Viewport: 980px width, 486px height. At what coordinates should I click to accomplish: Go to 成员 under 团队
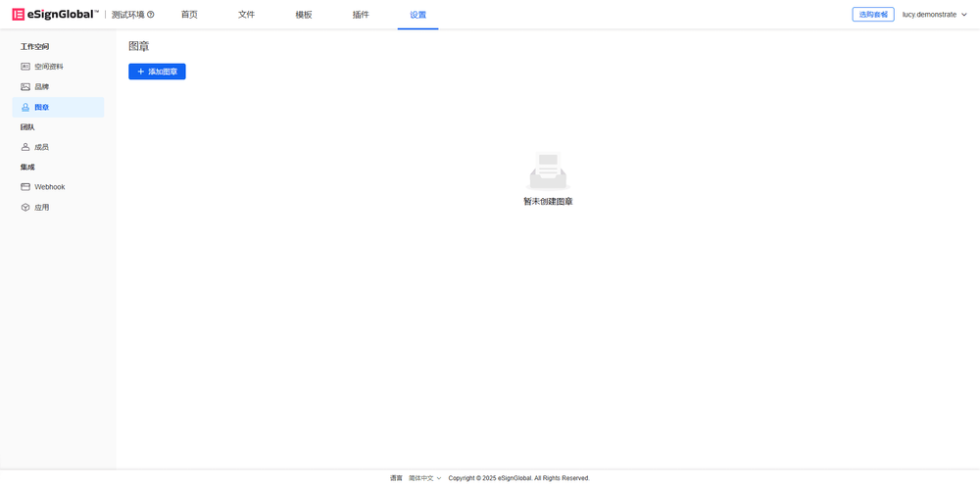coord(41,147)
